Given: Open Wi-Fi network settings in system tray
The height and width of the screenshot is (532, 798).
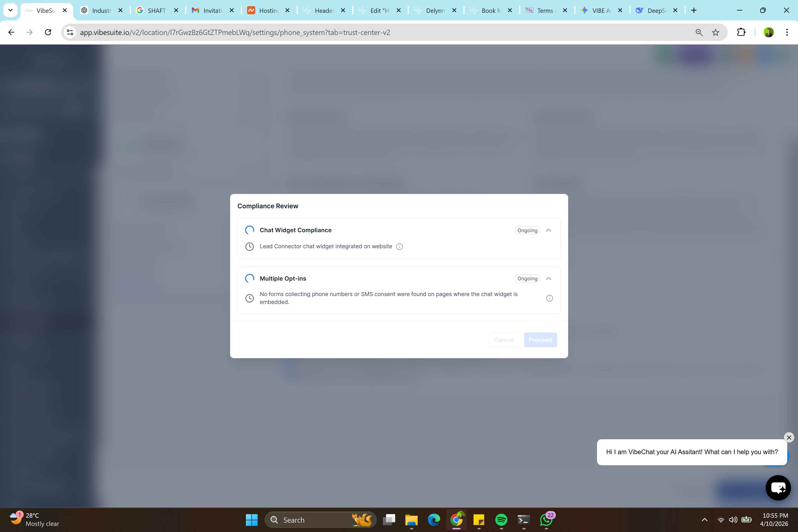Looking at the screenshot, I should [721, 520].
